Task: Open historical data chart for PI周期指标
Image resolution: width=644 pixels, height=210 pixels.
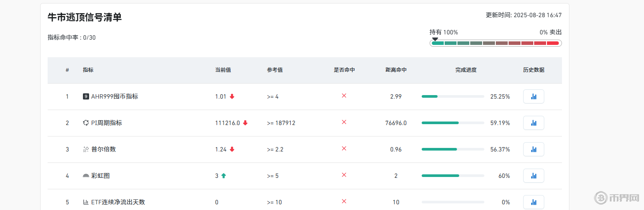Action: pos(533,123)
